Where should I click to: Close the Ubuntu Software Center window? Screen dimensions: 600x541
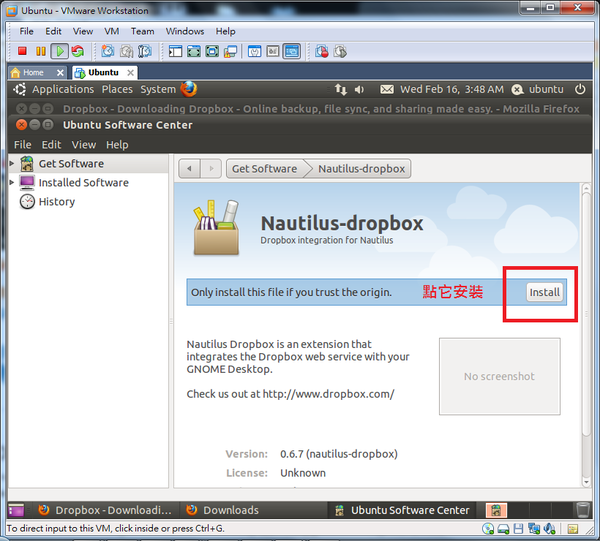tap(21, 125)
